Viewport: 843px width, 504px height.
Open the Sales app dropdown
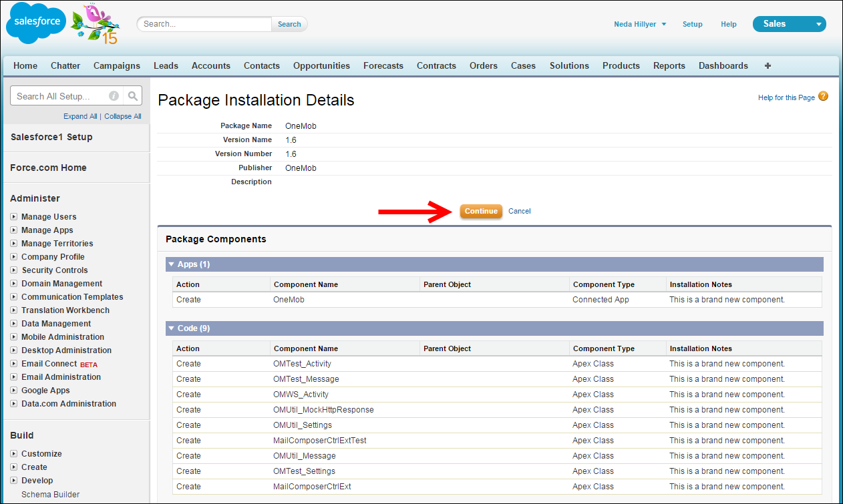(x=789, y=24)
